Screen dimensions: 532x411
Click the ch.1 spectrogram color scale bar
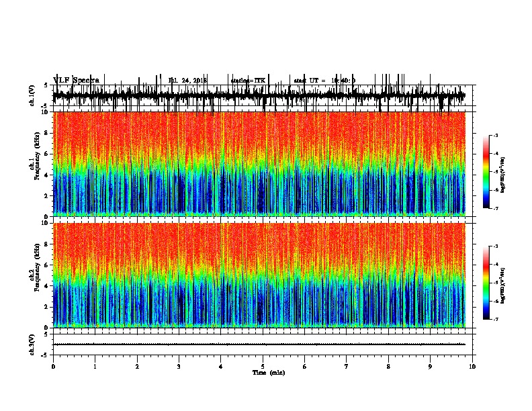pyautogui.click(x=486, y=172)
